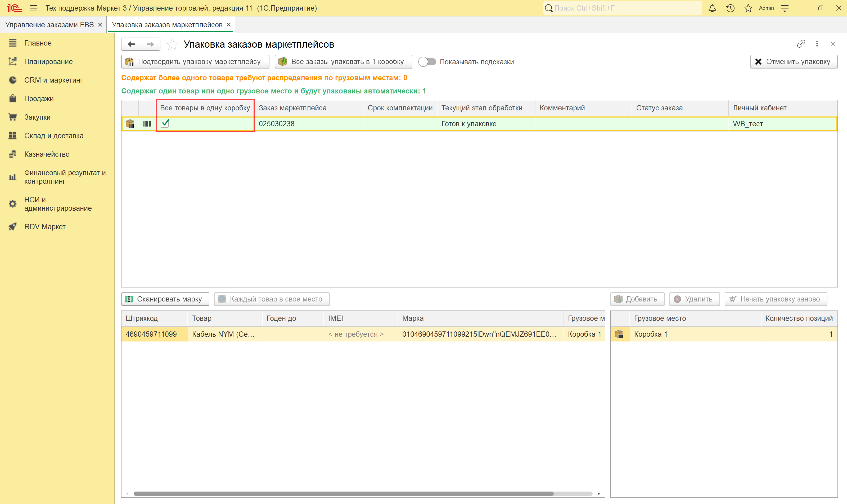Add this form to favorites star
Viewport: 847px width, 504px height.
point(172,44)
